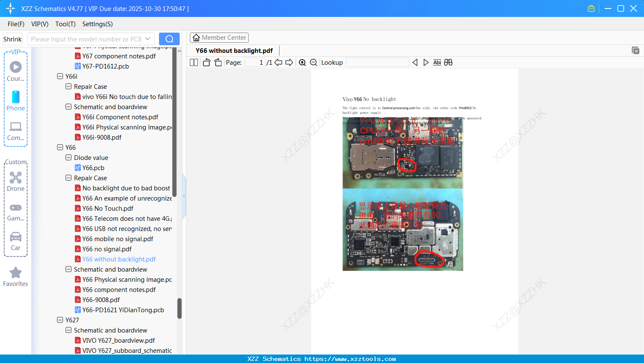
Task: Open the Course section in sidebar
Action: (x=16, y=71)
